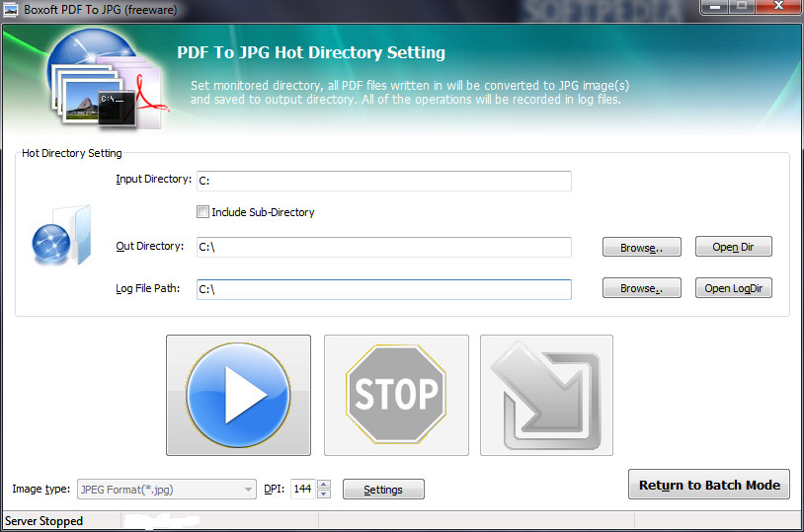804x532 pixels.
Task: Click the PDF To JPG Hot Directory Setting heading
Action: pos(311,52)
